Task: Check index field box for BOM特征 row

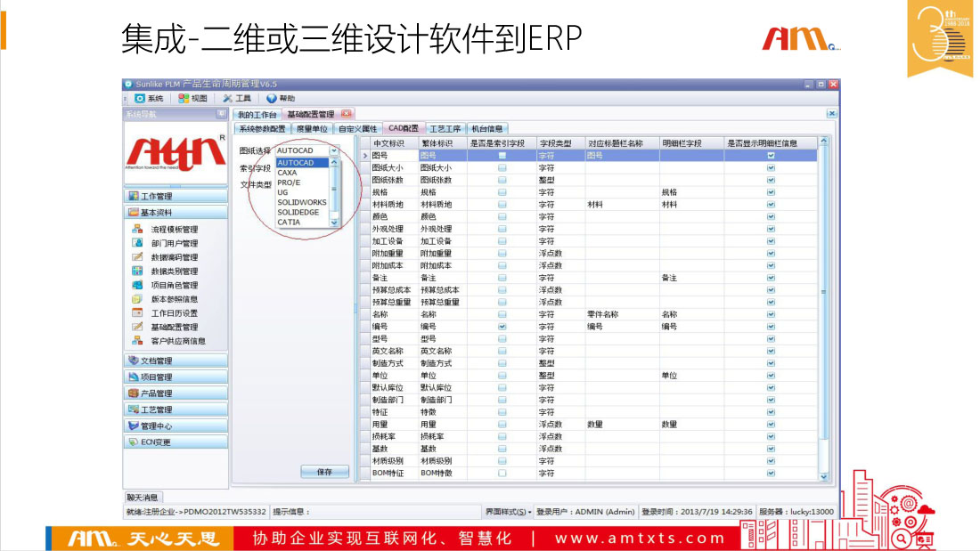Action: pyautogui.click(x=502, y=474)
